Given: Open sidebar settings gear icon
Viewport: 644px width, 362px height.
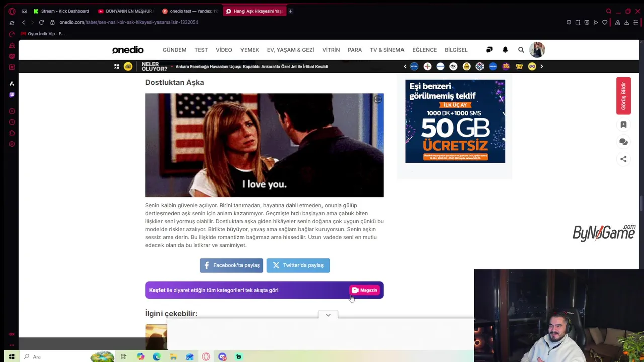Looking at the screenshot, I should (12, 144).
